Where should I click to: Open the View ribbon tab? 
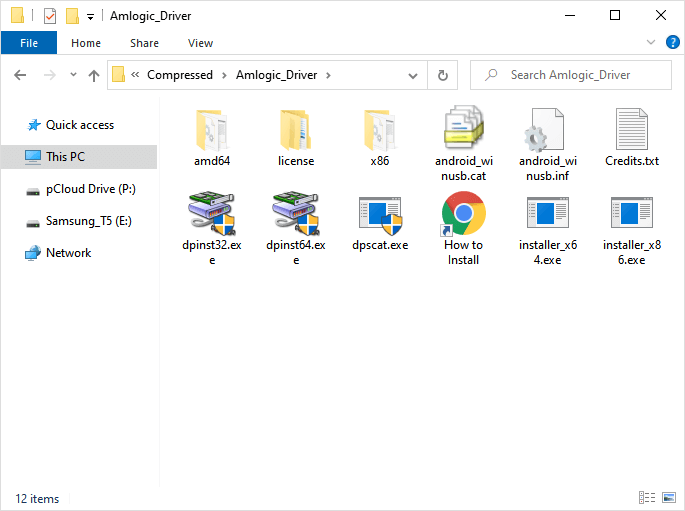(200, 43)
